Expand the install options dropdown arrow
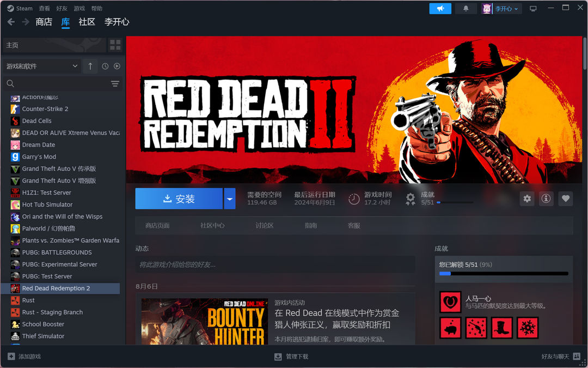Image resolution: width=588 pixels, height=368 pixels. (x=230, y=198)
